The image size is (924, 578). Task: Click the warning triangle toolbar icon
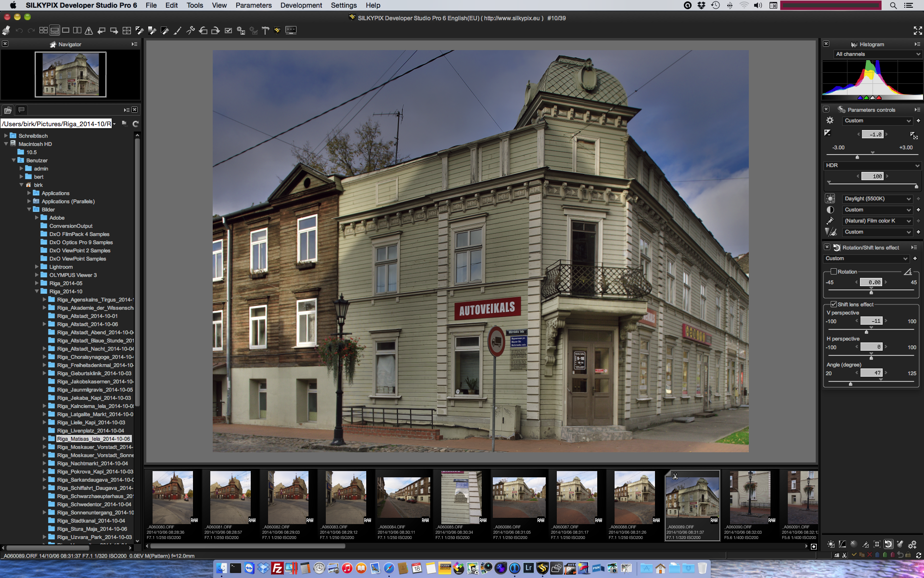point(89,30)
